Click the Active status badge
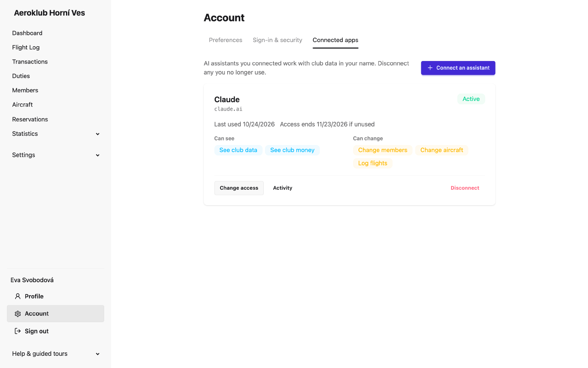Image resolution: width=588 pixels, height=368 pixels. point(471,99)
